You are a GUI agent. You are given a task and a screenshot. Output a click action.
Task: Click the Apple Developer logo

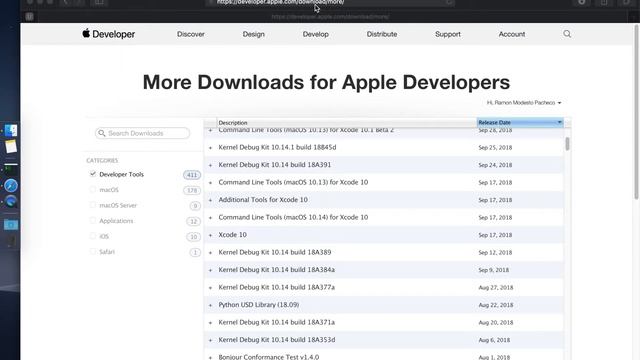pos(109,34)
